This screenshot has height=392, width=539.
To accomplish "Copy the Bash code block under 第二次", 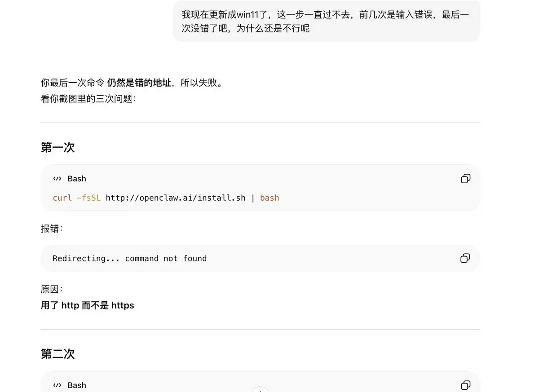I will [x=466, y=385].
